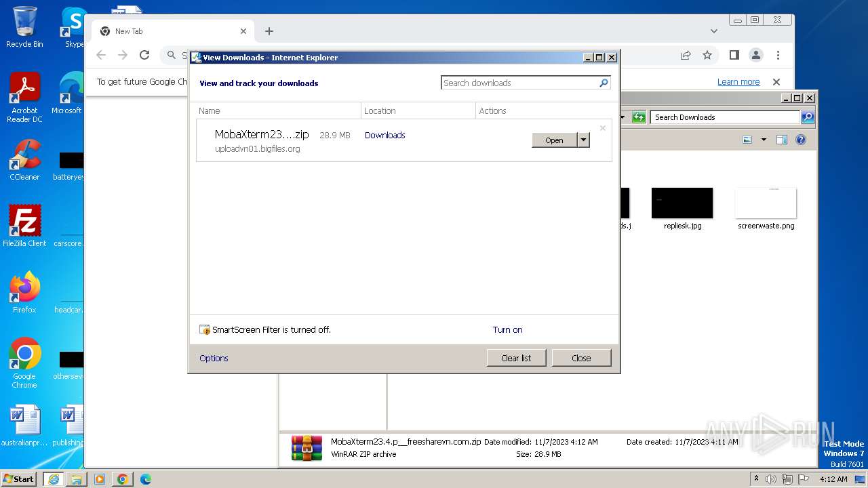Change Explorer view icon
The image size is (868, 488).
pos(747,140)
